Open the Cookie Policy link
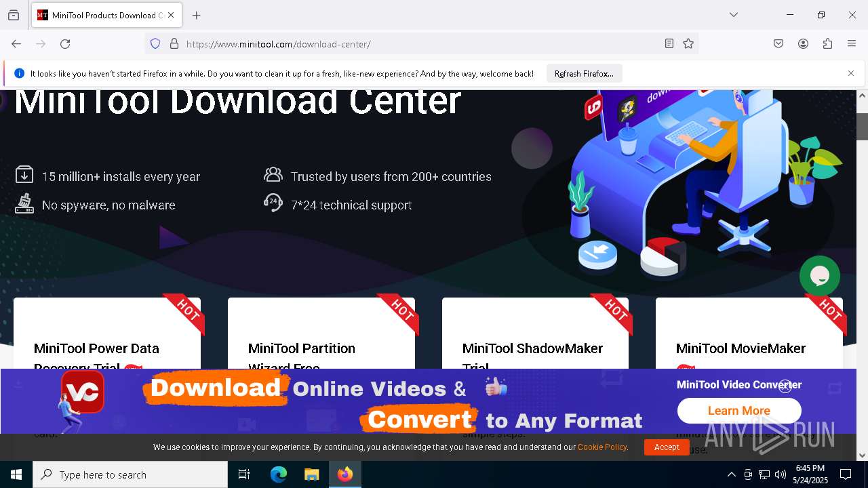The image size is (868, 488). tap(602, 447)
